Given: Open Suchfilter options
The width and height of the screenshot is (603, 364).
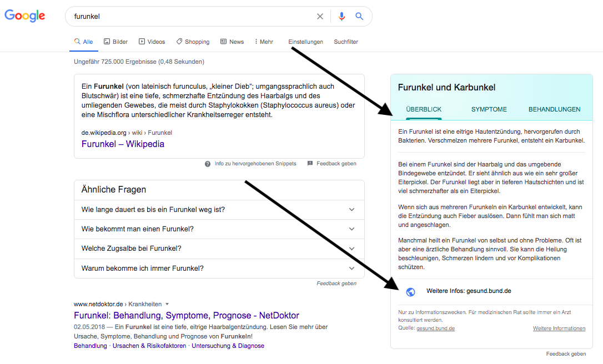Looking at the screenshot, I should (346, 42).
